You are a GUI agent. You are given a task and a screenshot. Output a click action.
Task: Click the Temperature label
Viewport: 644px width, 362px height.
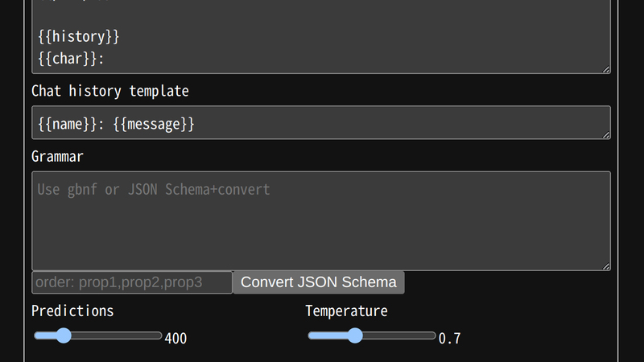346,311
